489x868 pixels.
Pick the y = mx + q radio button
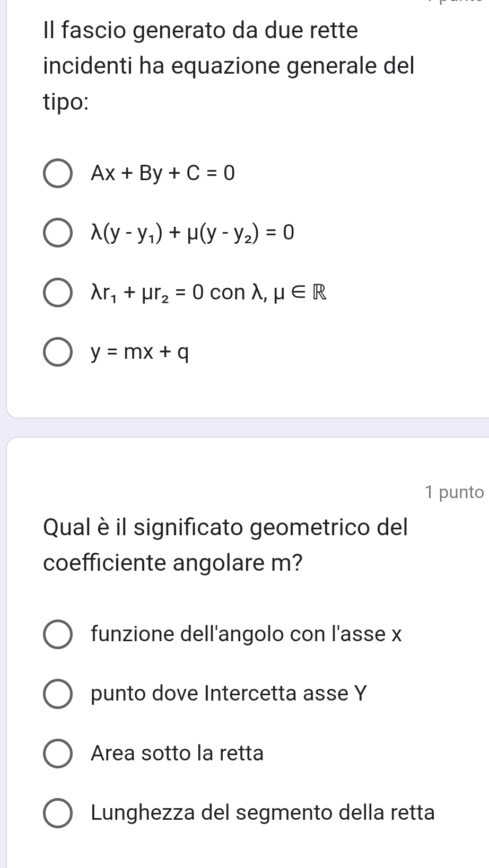[58, 352]
